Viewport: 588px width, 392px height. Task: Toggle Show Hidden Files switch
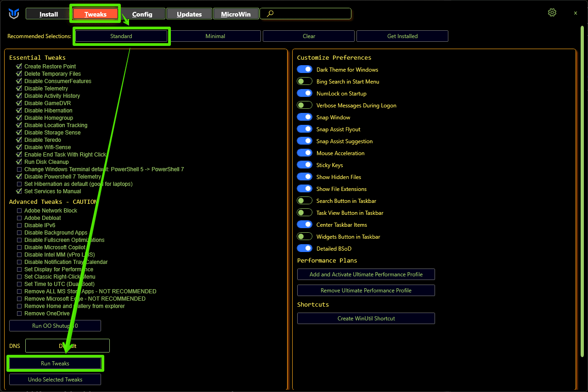pyautogui.click(x=305, y=177)
